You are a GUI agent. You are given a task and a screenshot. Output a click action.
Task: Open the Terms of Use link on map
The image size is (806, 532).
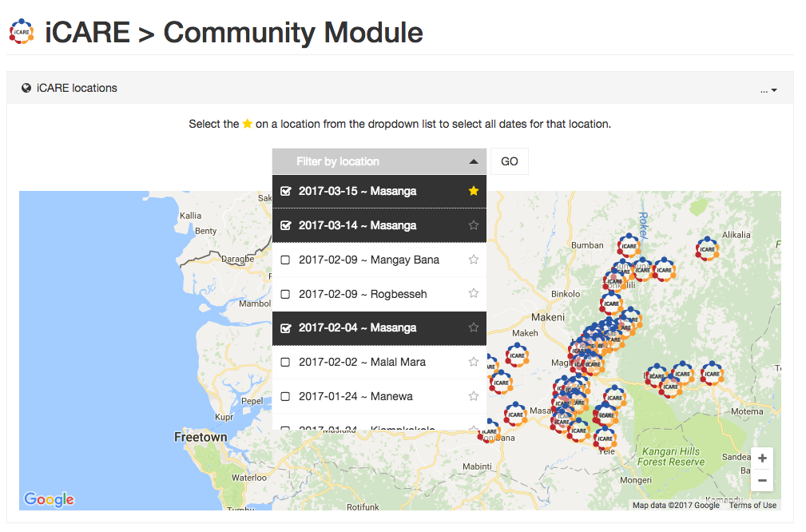pos(752,506)
